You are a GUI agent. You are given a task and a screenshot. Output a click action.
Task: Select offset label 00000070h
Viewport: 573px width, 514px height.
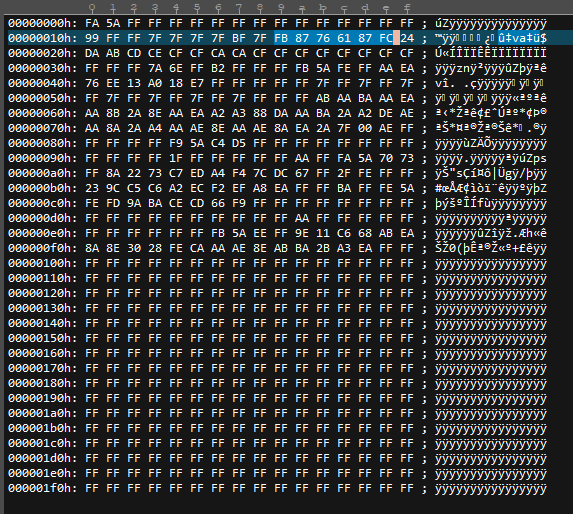43,128
